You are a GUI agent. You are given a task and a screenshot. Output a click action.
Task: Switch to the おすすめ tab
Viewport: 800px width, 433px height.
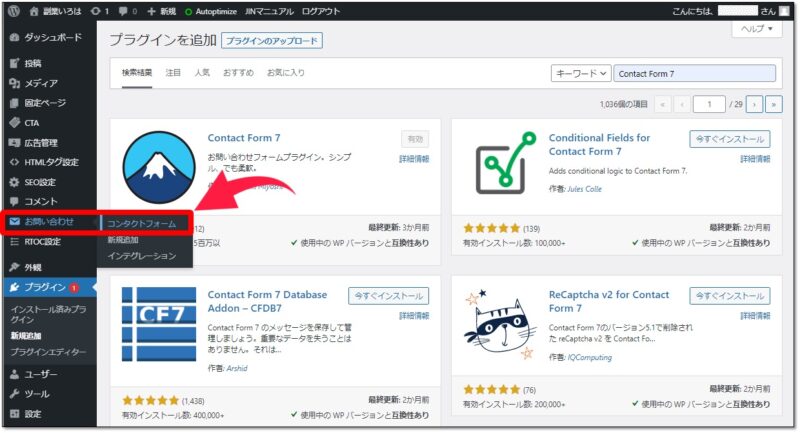pos(238,72)
